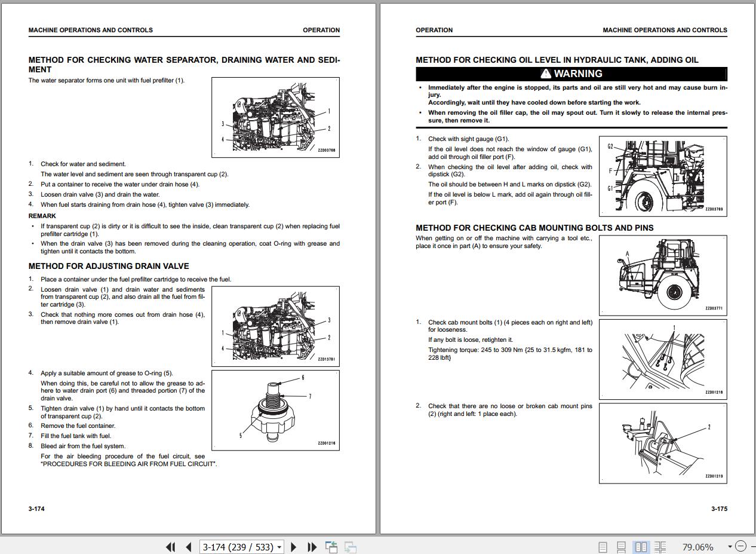Click heading METHOD FOR CHECKING WATER SEPARATOR
Viewport: 756px width, 554px height.
coord(185,65)
